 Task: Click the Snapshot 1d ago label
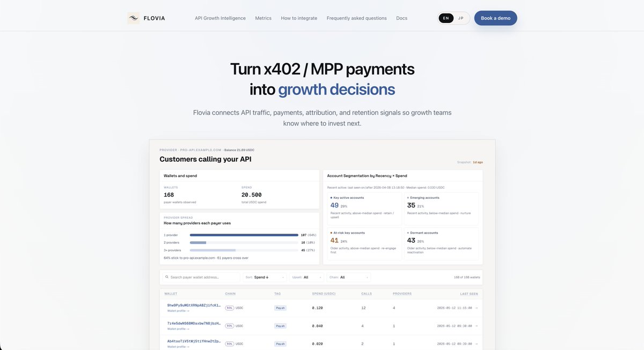(470, 162)
